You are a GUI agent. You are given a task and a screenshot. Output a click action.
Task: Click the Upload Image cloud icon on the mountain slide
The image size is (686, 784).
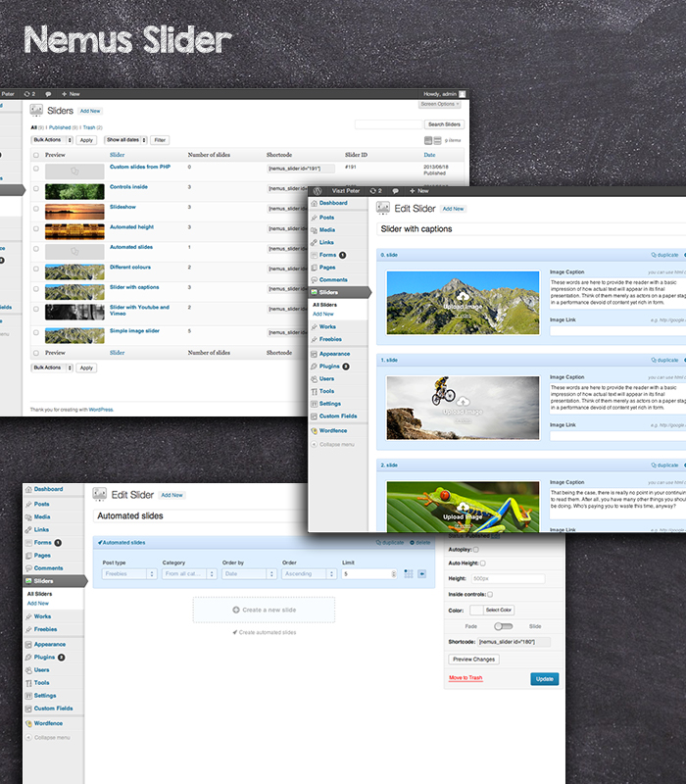click(x=463, y=297)
